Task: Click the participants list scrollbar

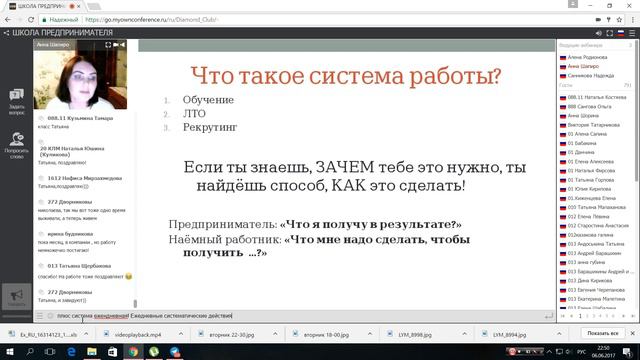Action: [x=636, y=110]
